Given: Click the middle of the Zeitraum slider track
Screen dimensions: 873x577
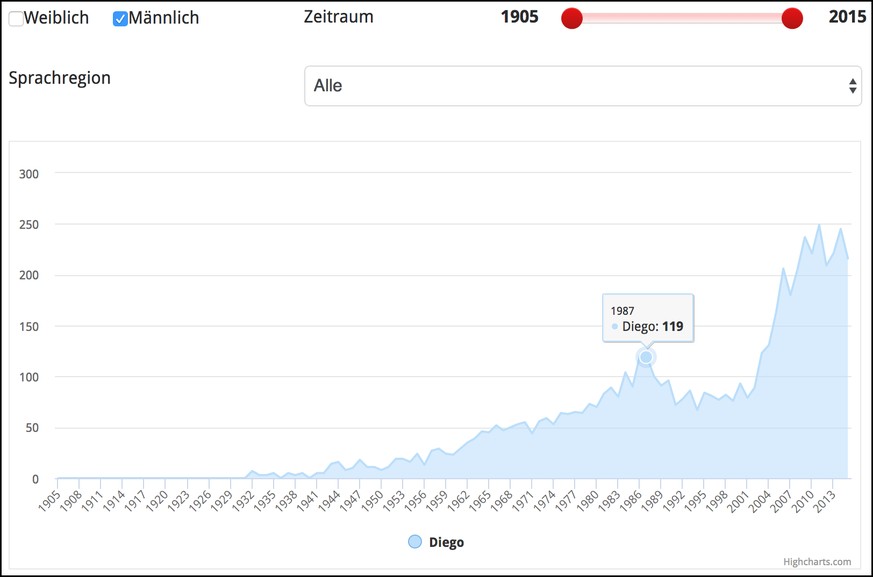Looking at the screenshot, I should click(x=681, y=18).
